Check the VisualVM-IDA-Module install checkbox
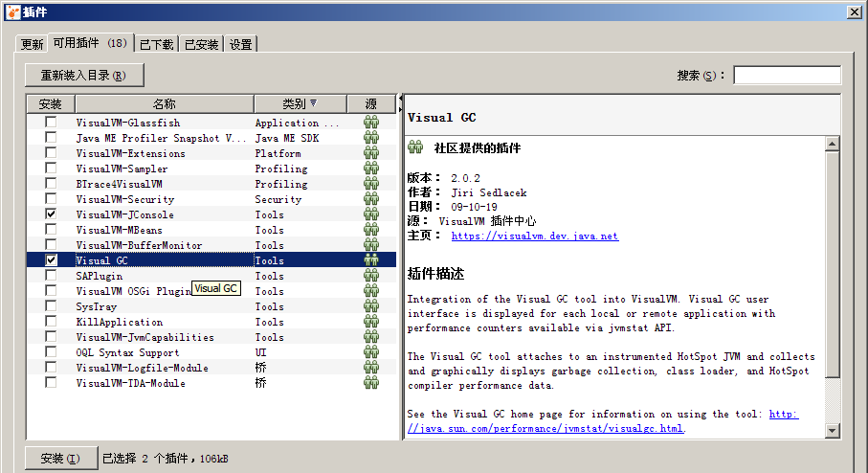The width and height of the screenshot is (868, 473). (51, 383)
